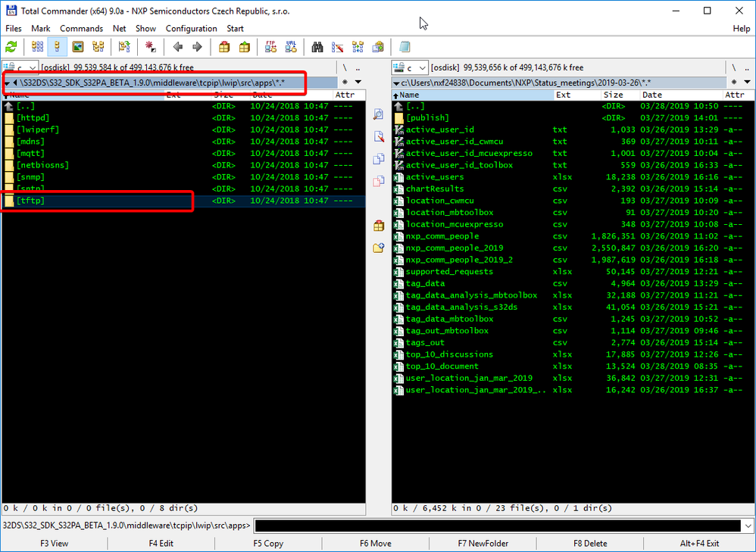Viewport: 756px width, 552px height.
Task: Open Find Files with binoculars icon
Action: pos(317,47)
